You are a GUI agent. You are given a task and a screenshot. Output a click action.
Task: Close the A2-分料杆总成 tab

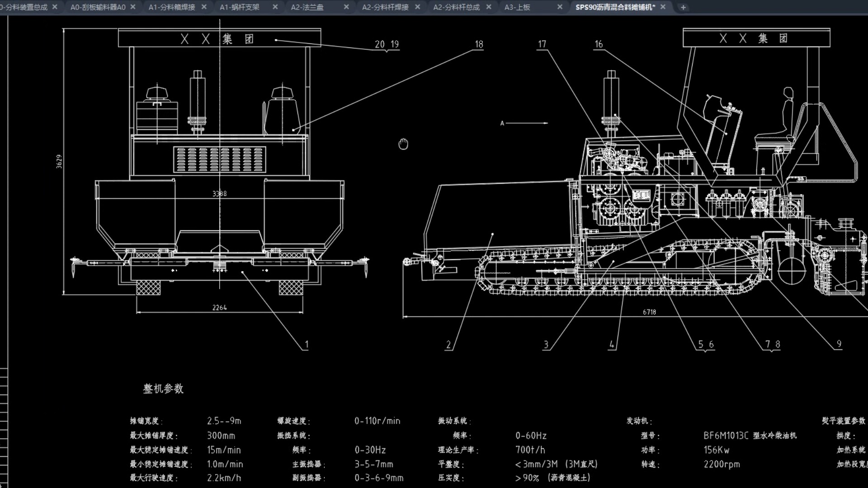coord(489,7)
